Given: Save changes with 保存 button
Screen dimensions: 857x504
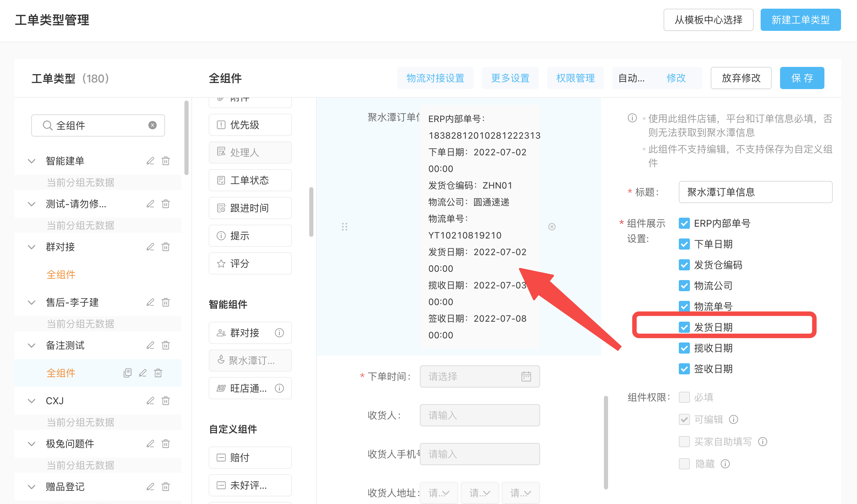Looking at the screenshot, I should coord(802,78).
